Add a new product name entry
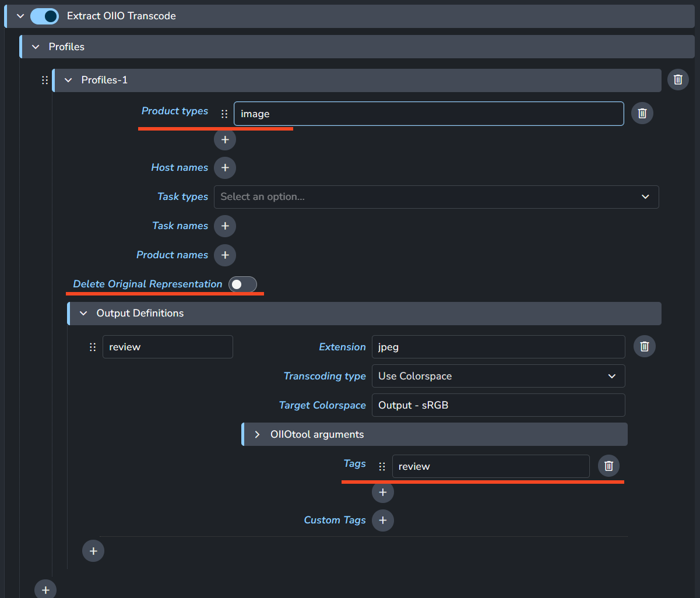 coord(225,255)
